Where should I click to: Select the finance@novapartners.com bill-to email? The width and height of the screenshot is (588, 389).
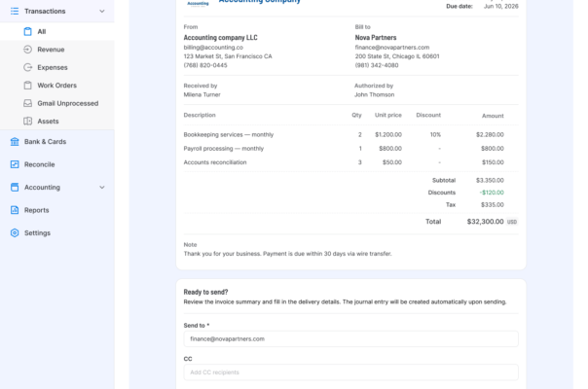(392, 48)
